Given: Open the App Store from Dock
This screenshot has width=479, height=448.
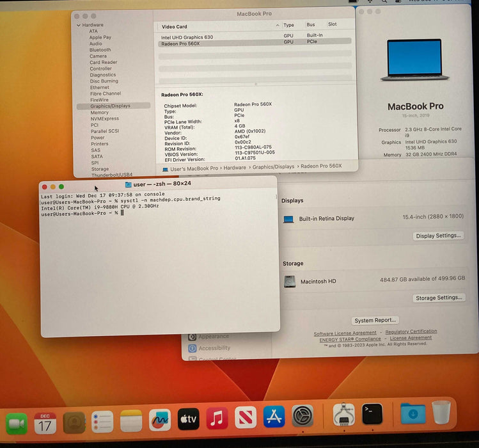Looking at the screenshot, I should [274, 416].
